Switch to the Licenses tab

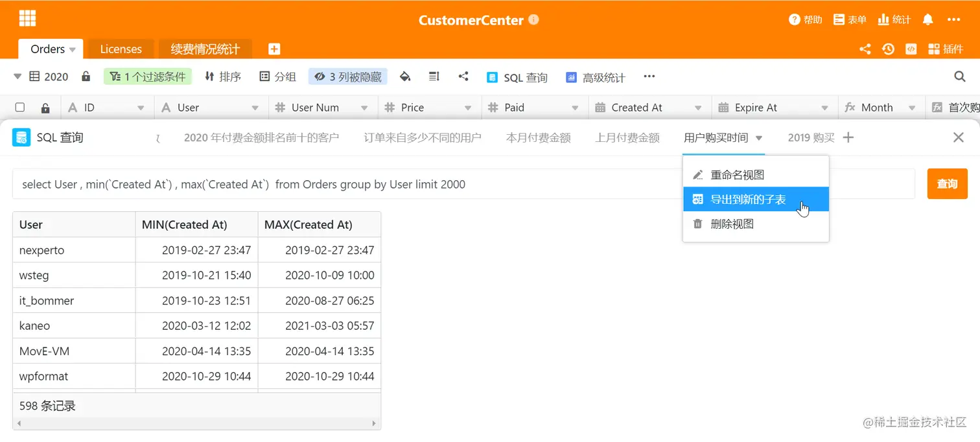[x=121, y=49]
